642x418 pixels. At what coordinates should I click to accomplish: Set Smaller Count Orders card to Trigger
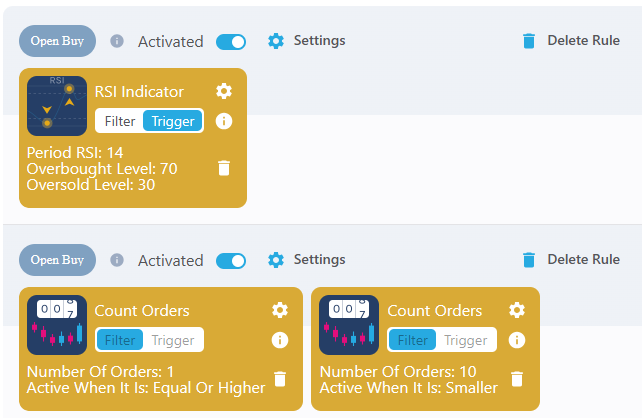coord(466,340)
